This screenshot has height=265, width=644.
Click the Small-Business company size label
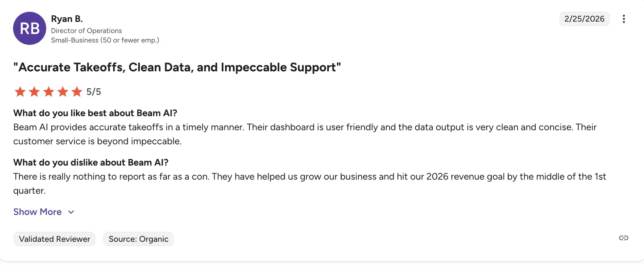click(105, 40)
